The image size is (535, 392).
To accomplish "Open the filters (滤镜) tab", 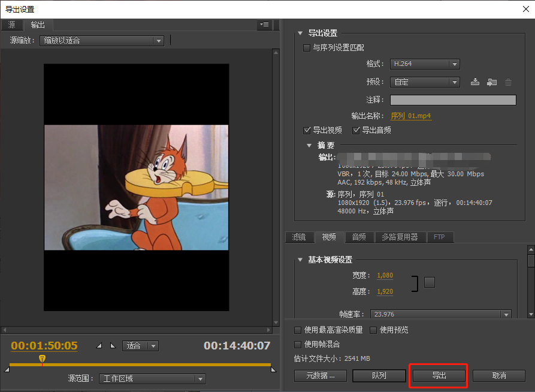I will coord(299,237).
